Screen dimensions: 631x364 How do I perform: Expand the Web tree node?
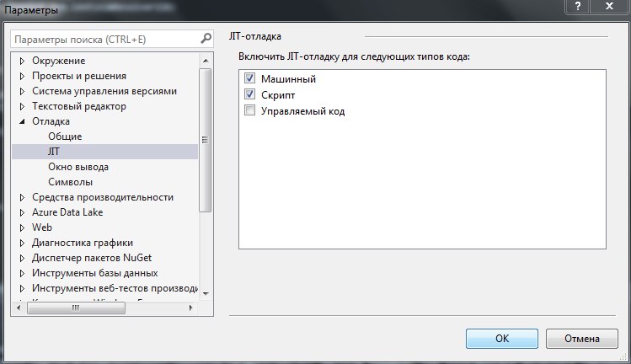tap(22, 227)
